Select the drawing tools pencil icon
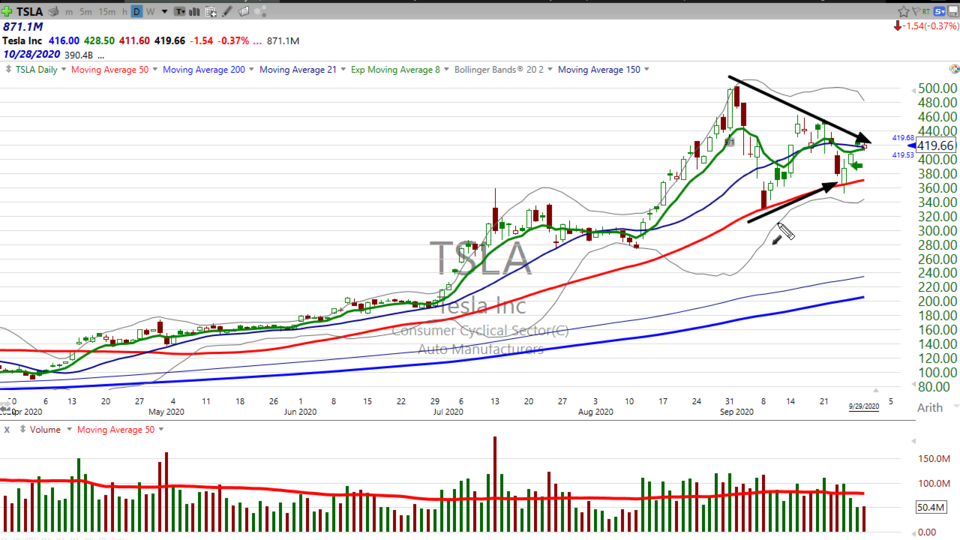 click(x=227, y=11)
